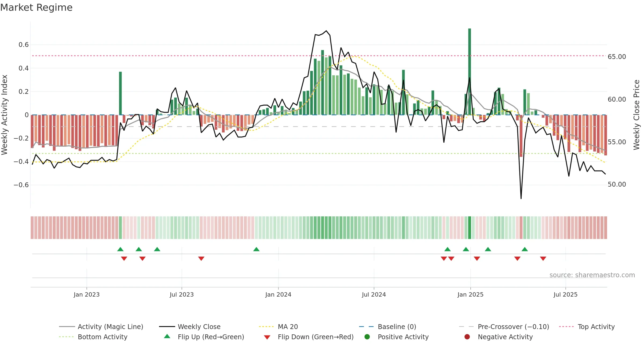Image resolution: width=644 pixels, height=362 pixels.
Task: Toggle the Top Activity legend entry
Action: pyautogui.click(x=587, y=327)
